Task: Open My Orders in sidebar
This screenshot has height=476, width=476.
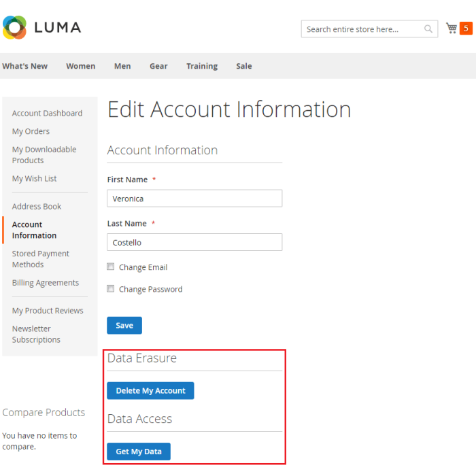Action: click(x=31, y=131)
